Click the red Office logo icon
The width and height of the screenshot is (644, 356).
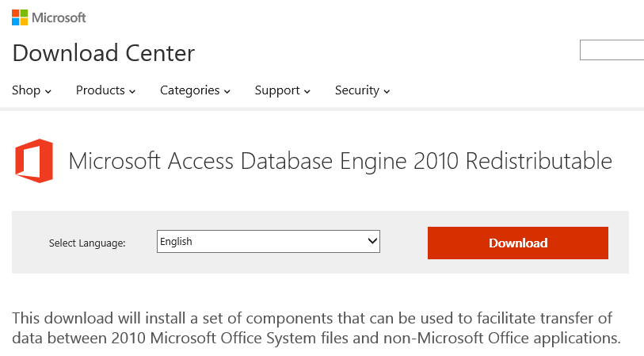(34, 161)
